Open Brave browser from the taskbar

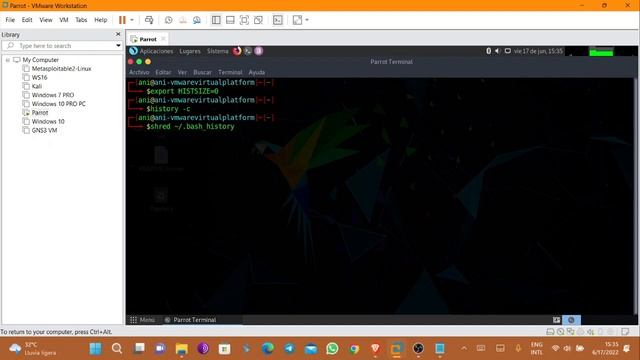click(x=376, y=349)
